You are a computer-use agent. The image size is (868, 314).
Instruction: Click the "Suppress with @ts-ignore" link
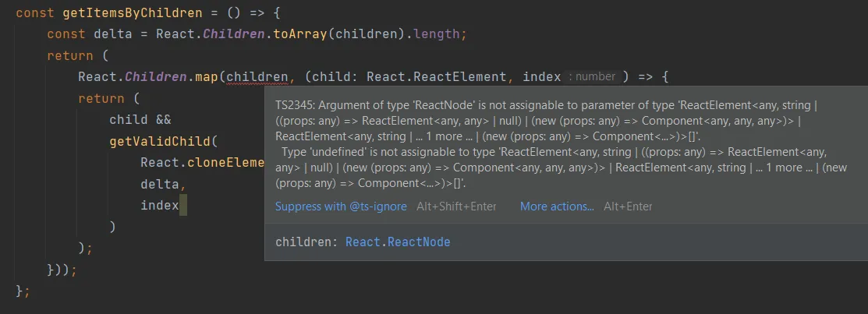341,206
